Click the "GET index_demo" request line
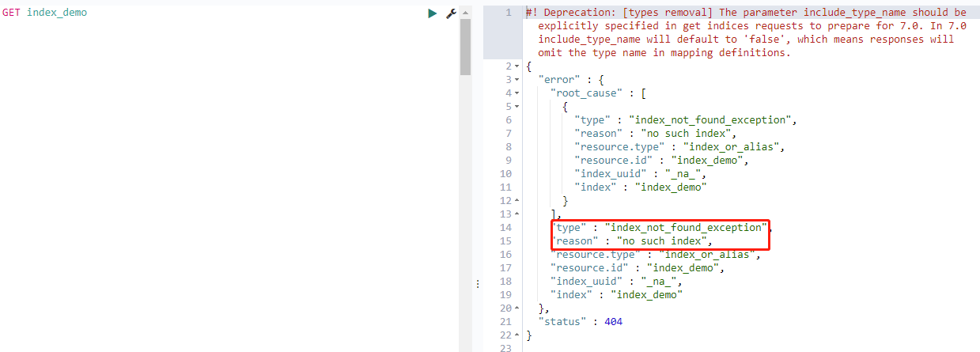 tap(45, 13)
